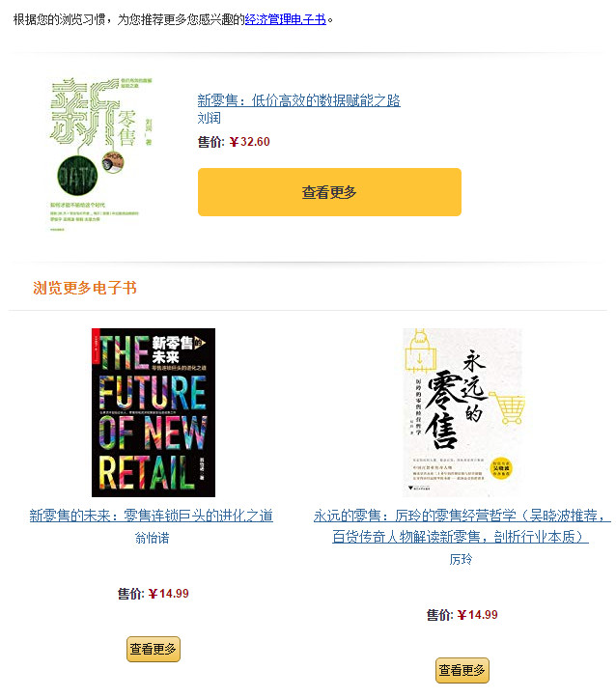Open 新零售的未来:零售连锁巨头的进化之道 link

click(152, 516)
